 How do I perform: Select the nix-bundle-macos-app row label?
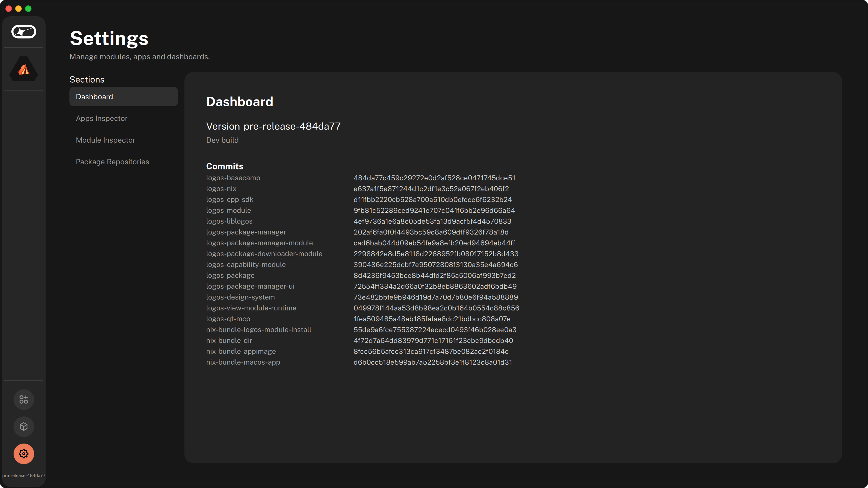[x=243, y=362]
